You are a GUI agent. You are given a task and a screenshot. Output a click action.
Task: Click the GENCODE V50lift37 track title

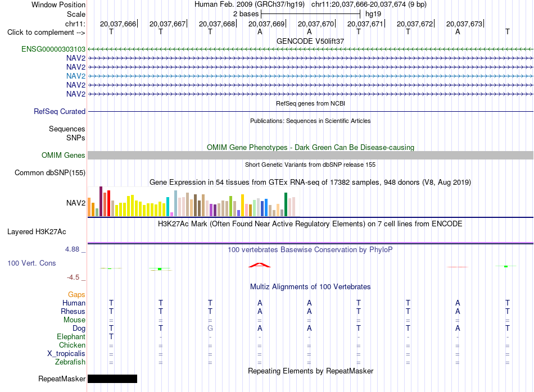[310, 41]
